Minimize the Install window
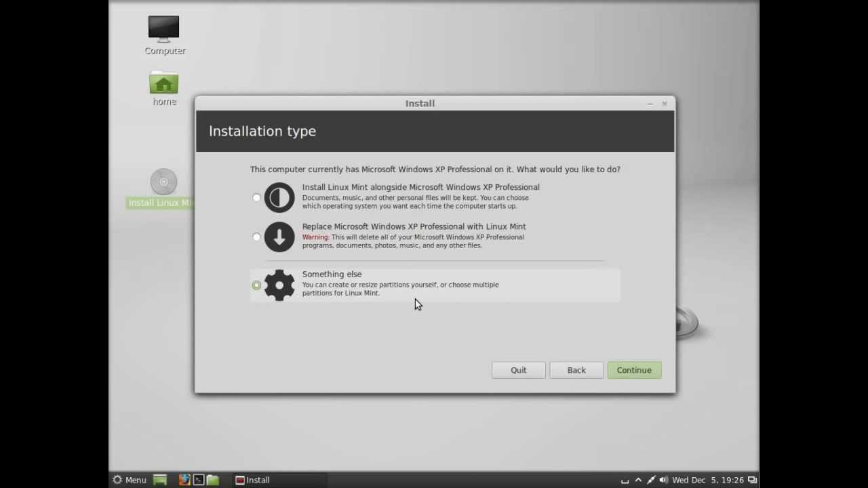 (650, 104)
